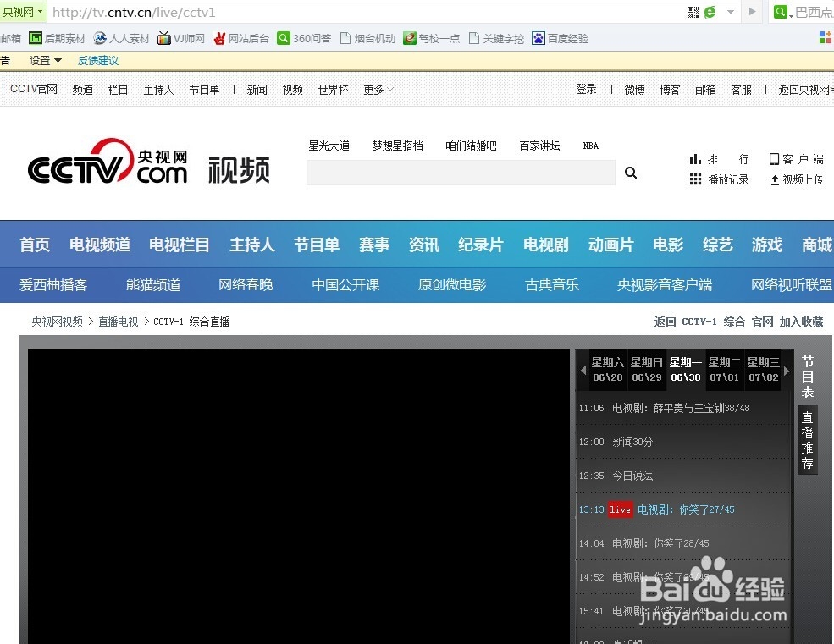Click the 12:35 今日说法 program

tap(683, 476)
